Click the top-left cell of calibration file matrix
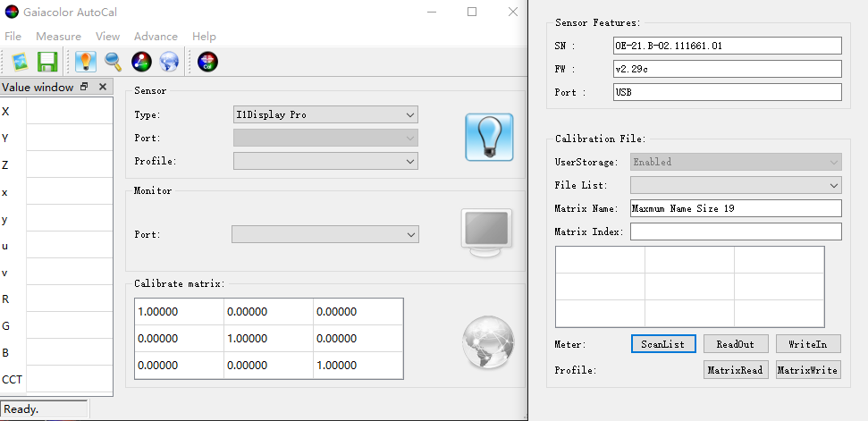This screenshot has width=868, height=421. pyautogui.click(x=600, y=259)
